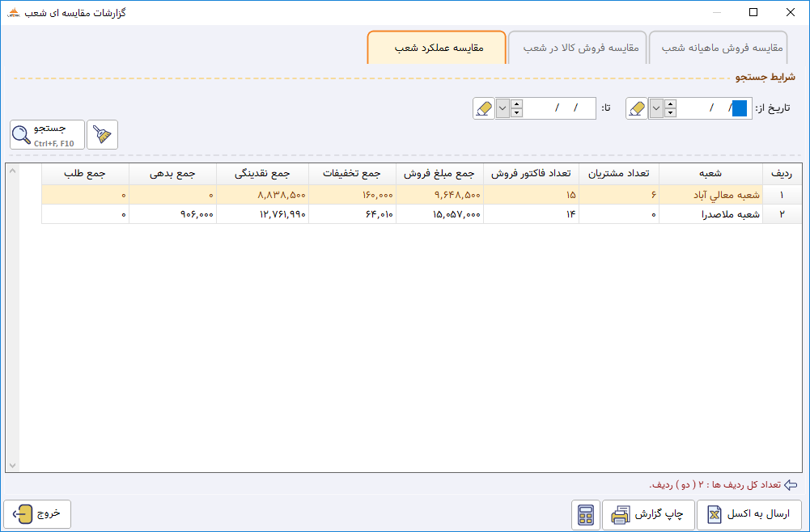Clear the 'تا' date with eraser icon

click(x=484, y=108)
